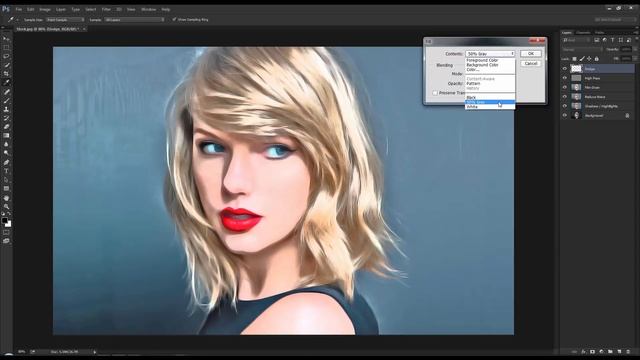Open the layer filter kind dropdown
The height and width of the screenshot is (360, 640).
576,40
